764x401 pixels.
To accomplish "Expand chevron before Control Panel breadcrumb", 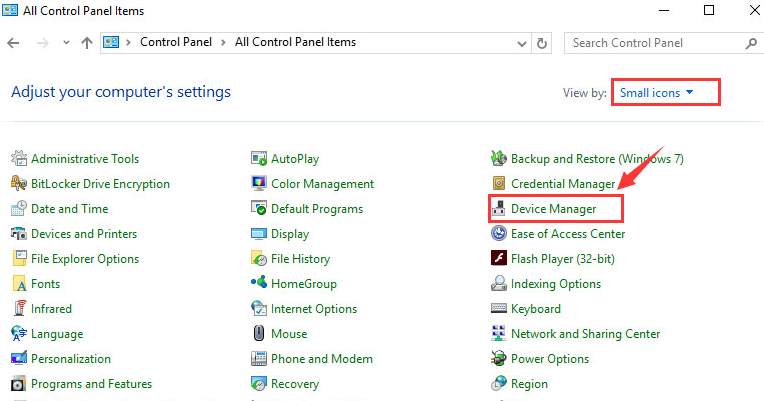I will tap(128, 42).
